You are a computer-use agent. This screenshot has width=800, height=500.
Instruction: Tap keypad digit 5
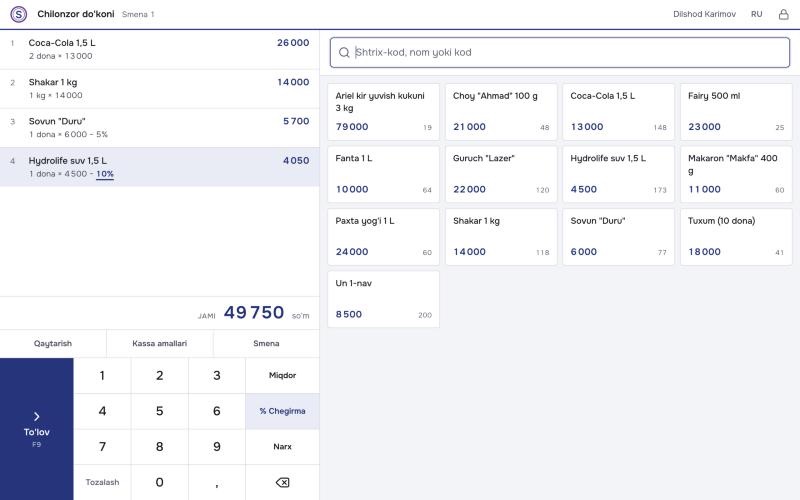pyautogui.click(x=160, y=411)
